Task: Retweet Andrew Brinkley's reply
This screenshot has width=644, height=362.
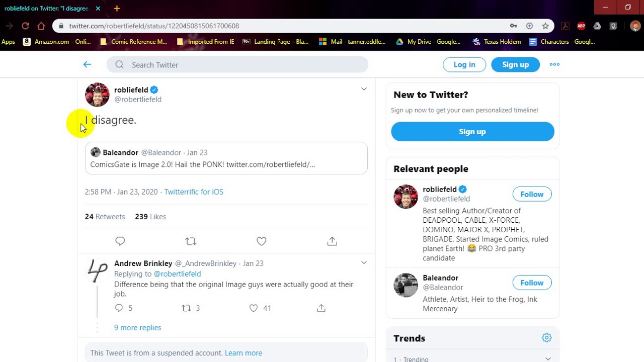Action: coord(186,308)
